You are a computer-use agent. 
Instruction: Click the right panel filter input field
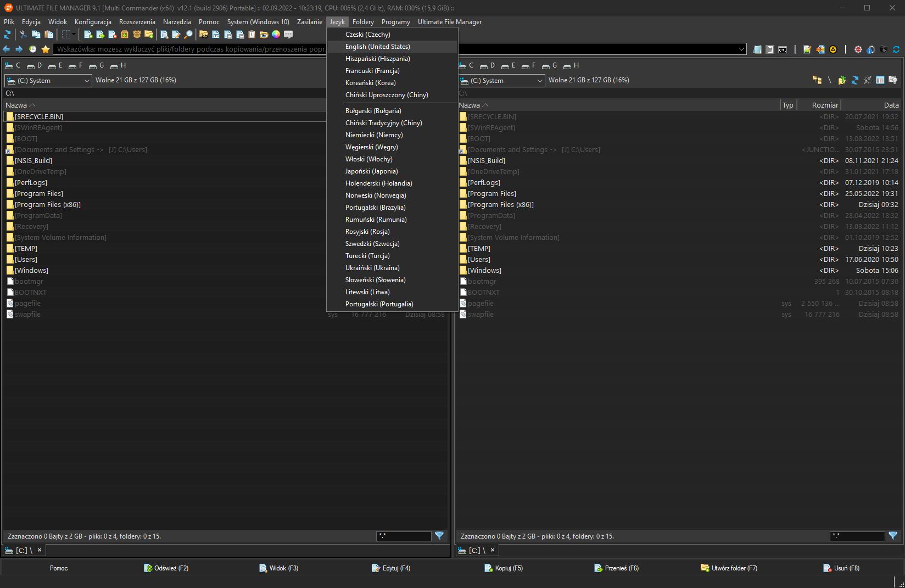point(857,536)
